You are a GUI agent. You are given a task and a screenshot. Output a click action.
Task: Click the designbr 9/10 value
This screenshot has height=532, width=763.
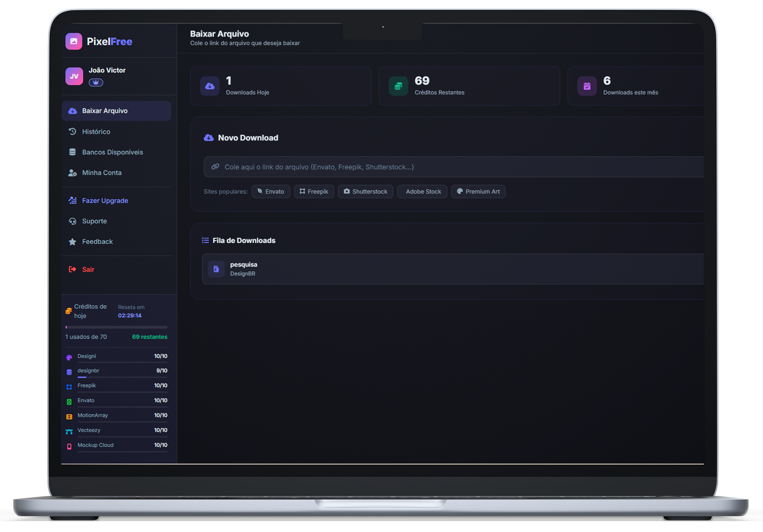(162, 371)
